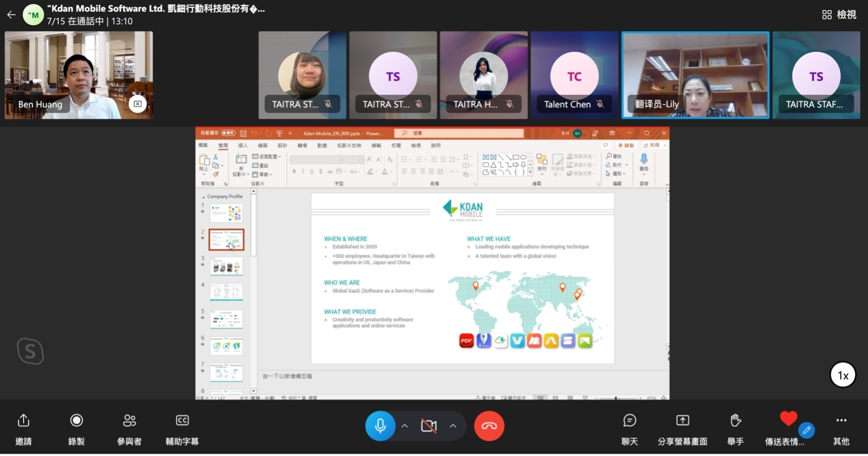Open the 參與者 participants list

pos(129,429)
